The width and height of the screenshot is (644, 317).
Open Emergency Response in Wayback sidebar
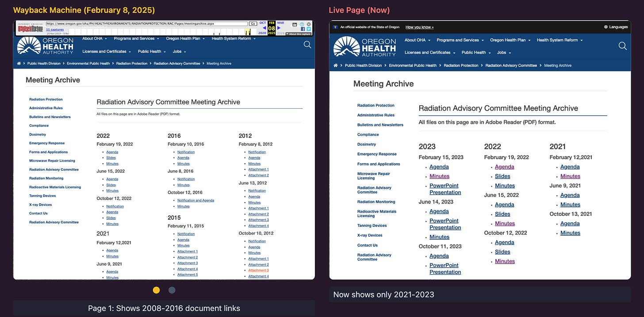47,143
